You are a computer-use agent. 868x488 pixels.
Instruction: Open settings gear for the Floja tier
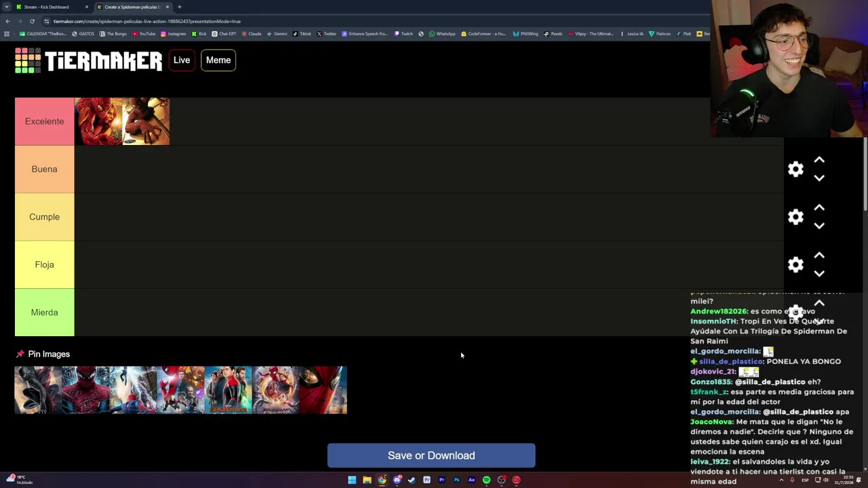(795, 264)
